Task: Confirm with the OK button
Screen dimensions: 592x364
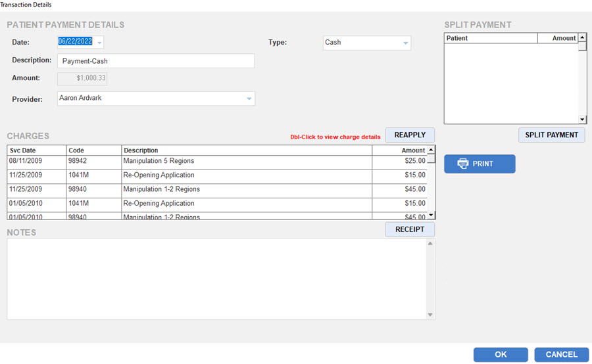Action: tap(500, 354)
